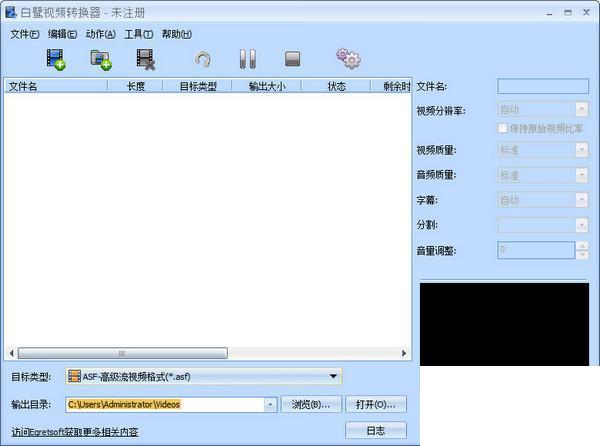
Task: Click the 打开(O)... button
Action: coord(376,404)
